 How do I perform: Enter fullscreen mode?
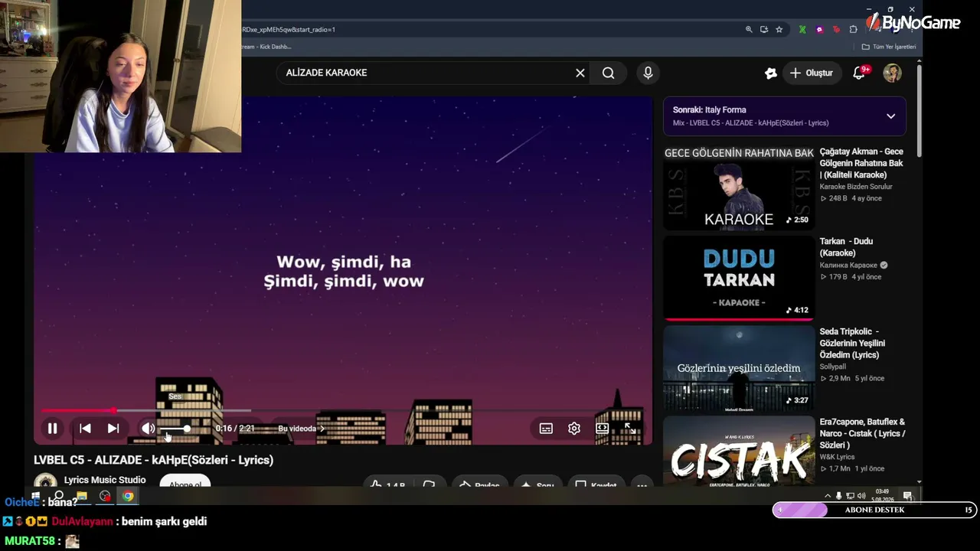point(630,429)
